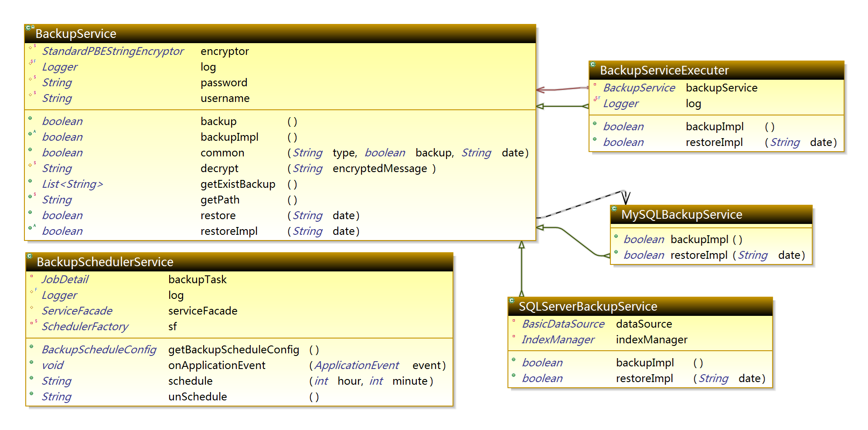Select the backupTask field name
Screen dimensions: 868x430
click(x=197, y=280)
